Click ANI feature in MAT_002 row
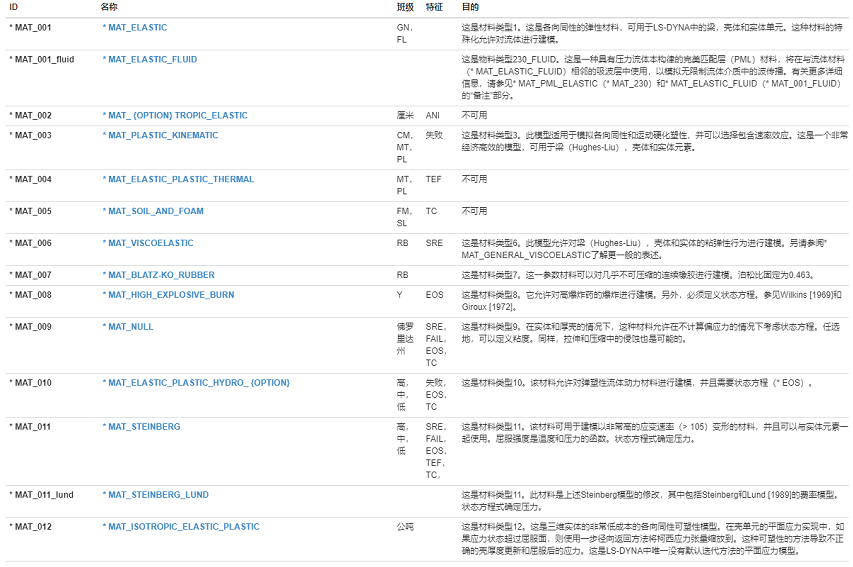This screenshot has width=853, height=567. click(x=432, y=115)
